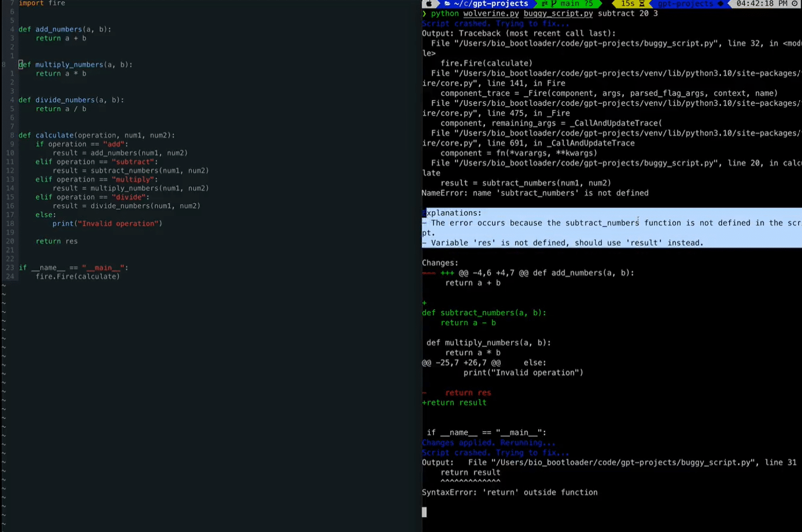Select the highlighted Explanations text block
This screenshot has height=532, width=802.
coord(611,227)
